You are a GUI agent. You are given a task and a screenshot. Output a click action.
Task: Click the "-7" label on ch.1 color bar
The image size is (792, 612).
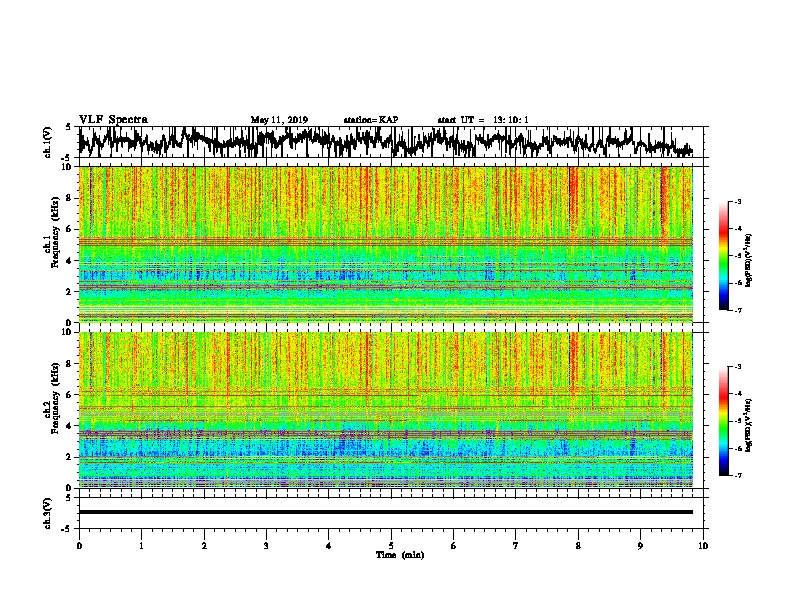point(737,310)
